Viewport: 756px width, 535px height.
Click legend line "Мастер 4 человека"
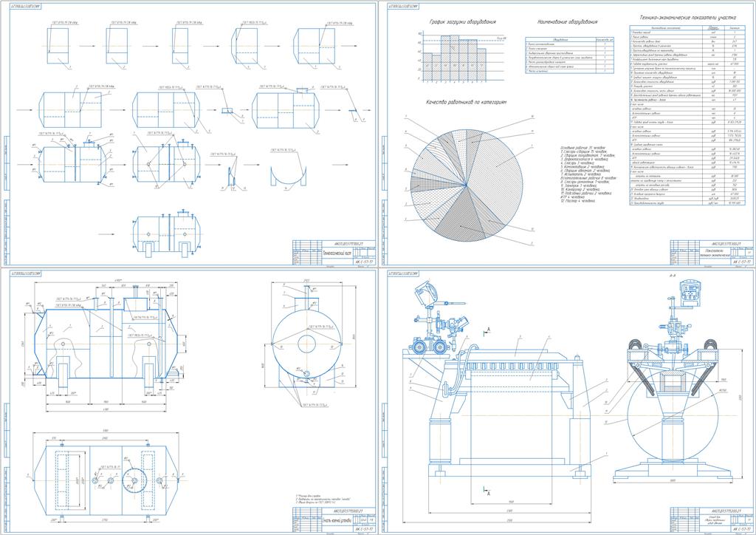tap(577, 201)
